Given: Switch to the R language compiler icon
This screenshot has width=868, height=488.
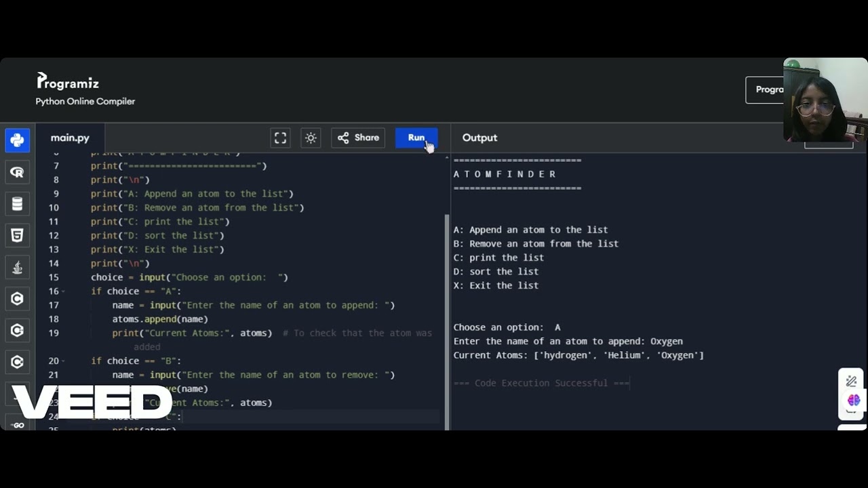Looking at the screenshot, I should point(18,172).
